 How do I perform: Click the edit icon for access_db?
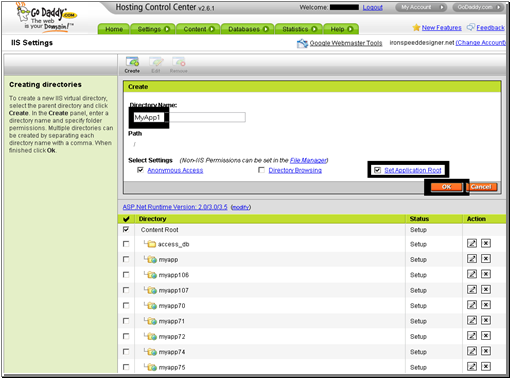472,243
